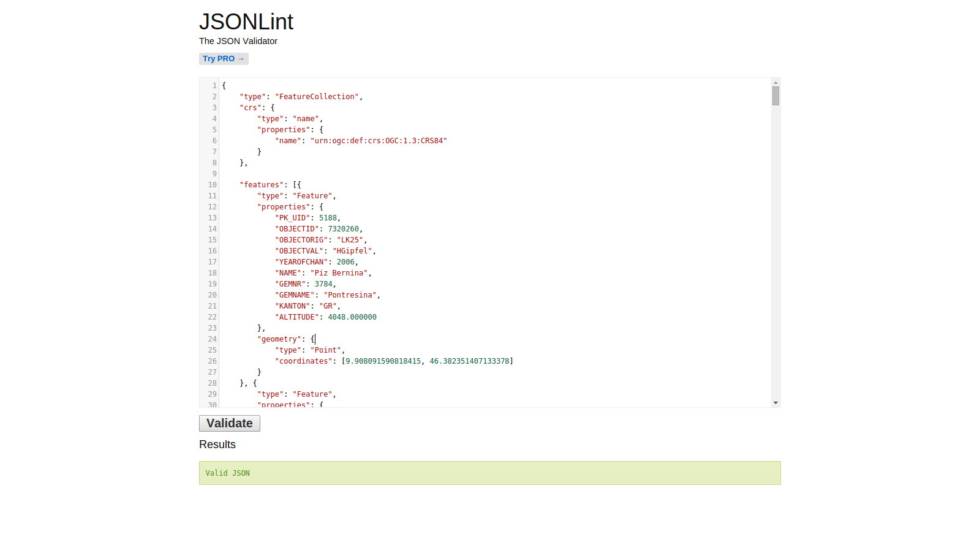Screen dimensions: 980x551
Task: Click the "GR" KANTON value
Action: (328, 306)
